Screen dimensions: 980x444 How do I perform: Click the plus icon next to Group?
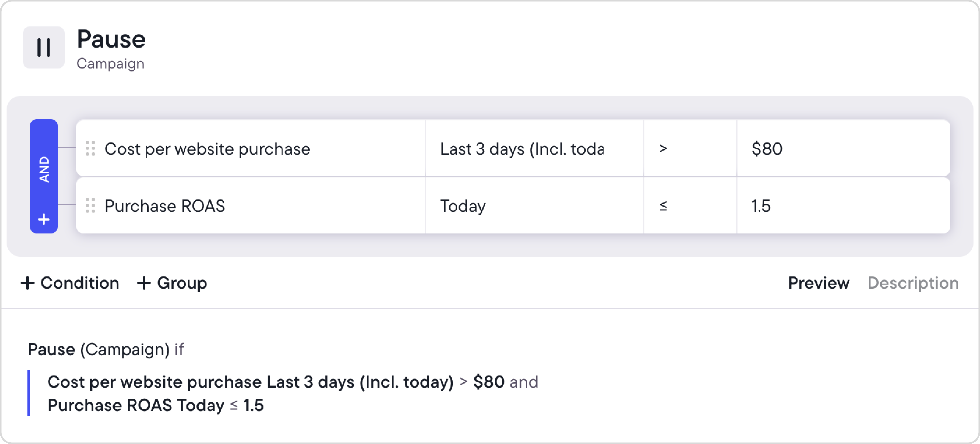point(144,283)
